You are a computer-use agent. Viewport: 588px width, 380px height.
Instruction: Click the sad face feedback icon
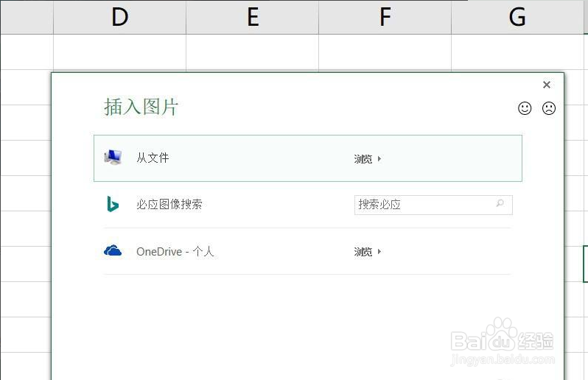549,108
